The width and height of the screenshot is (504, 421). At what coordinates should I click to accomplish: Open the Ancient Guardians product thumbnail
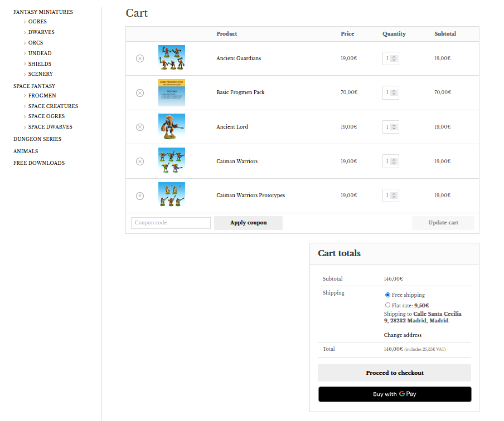pyautogui.click(x=172, y=58)
